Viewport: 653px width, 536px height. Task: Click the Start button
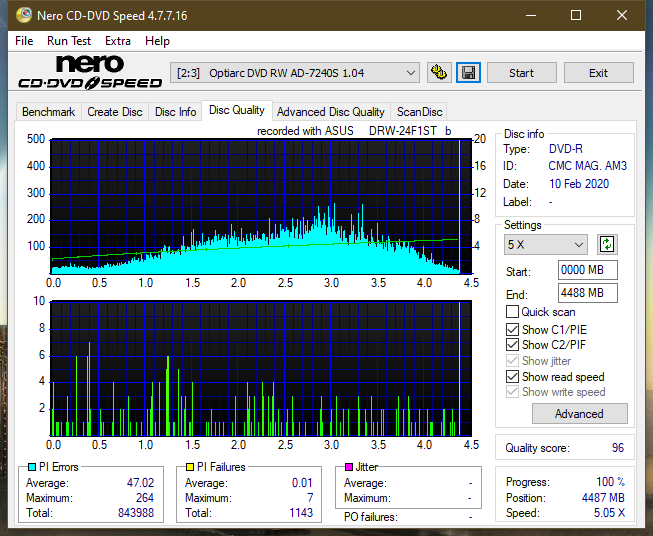(521, 73)
